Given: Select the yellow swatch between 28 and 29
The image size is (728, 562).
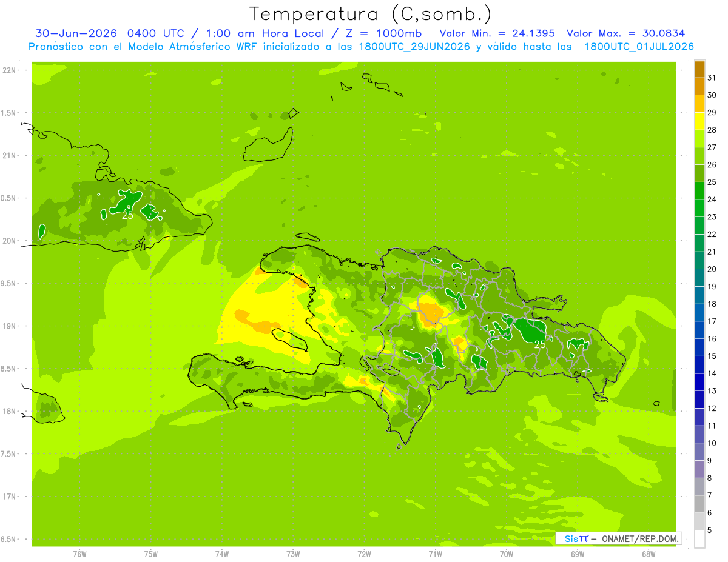Looking at the screenshot, I should coord(699,121).
